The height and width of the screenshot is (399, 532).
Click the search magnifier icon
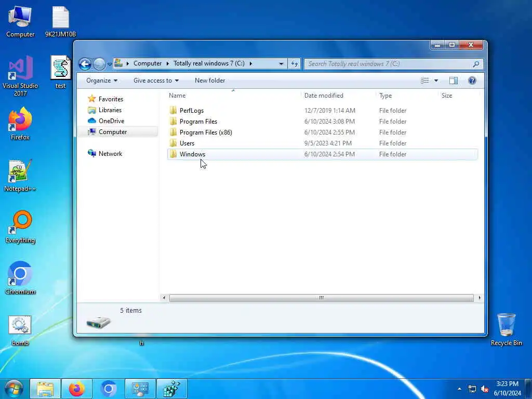click(476, 64)
